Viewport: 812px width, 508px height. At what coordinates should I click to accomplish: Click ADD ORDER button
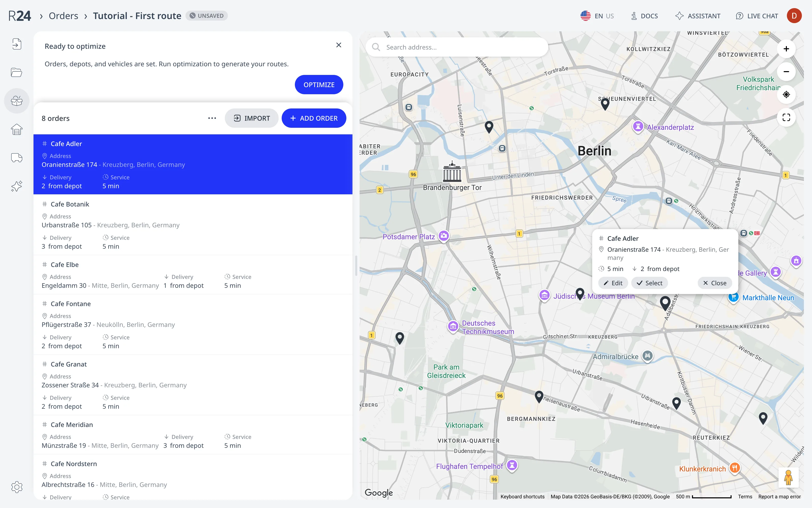(314, 118)
